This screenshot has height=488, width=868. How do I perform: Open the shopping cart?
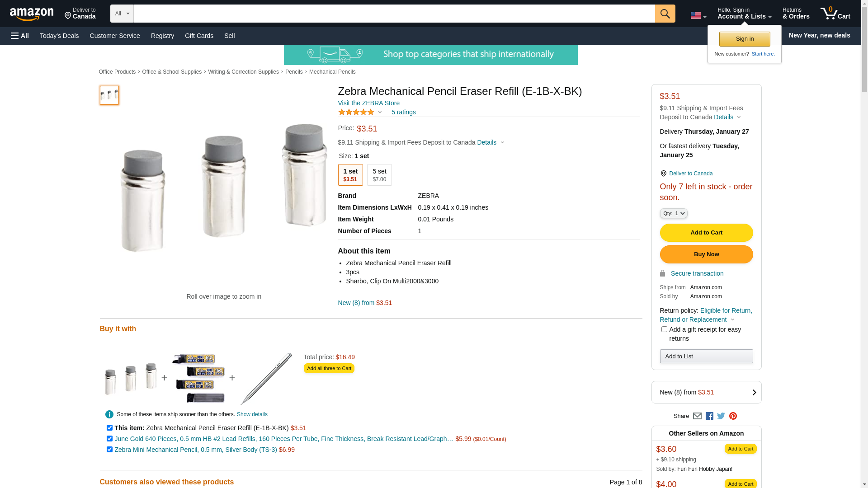(x=835, y=14)
